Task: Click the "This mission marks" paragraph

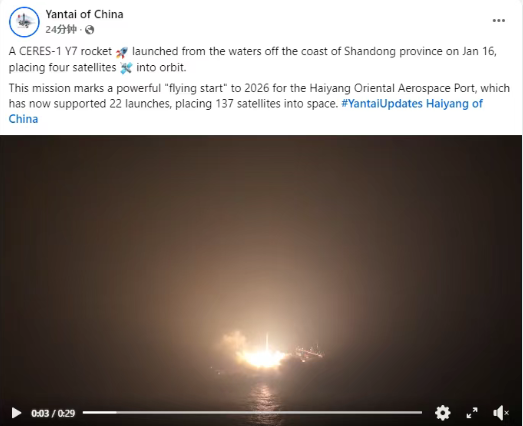Action: [259, 103]
